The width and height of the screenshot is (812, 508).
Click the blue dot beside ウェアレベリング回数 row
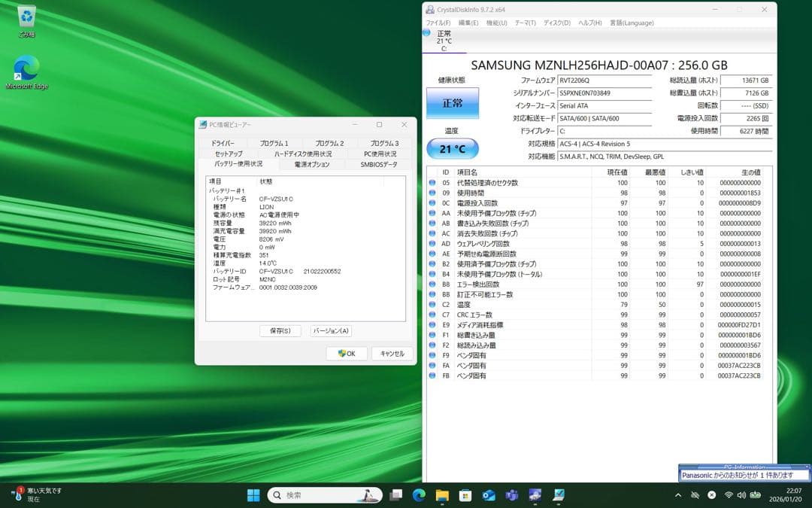click(431, 243)
